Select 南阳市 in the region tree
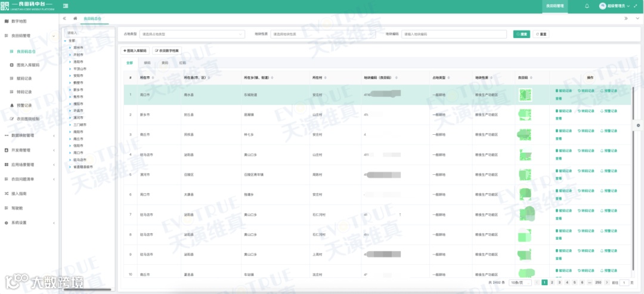Screen dimensions: 644x294 coord(78,132)
